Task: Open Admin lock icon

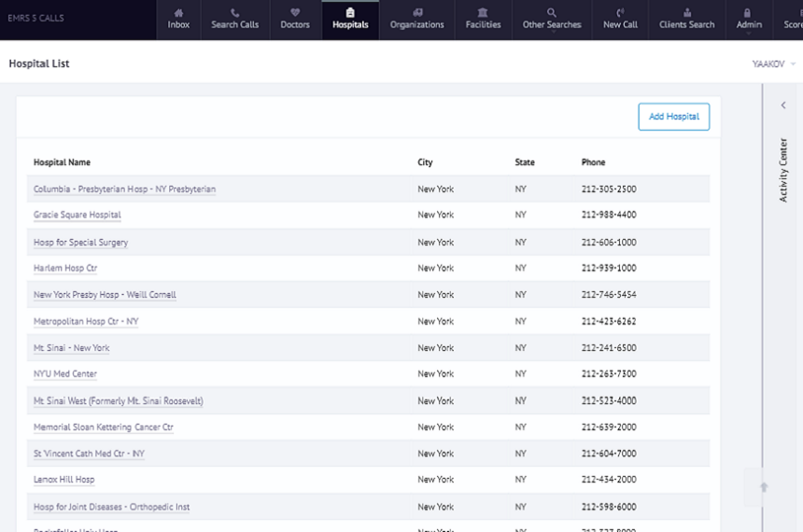Action: [x=749, y=12]
